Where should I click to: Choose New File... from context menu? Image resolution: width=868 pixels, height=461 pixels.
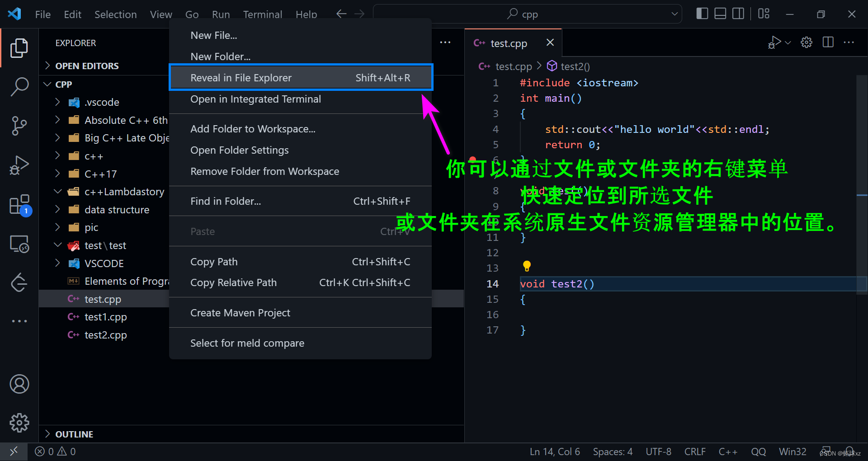[301, 35]
